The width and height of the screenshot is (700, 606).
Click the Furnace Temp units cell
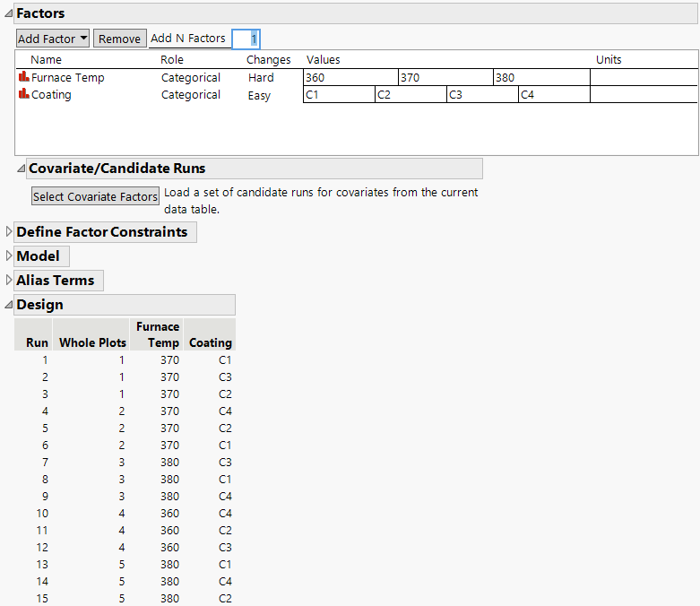click(644, 77)
